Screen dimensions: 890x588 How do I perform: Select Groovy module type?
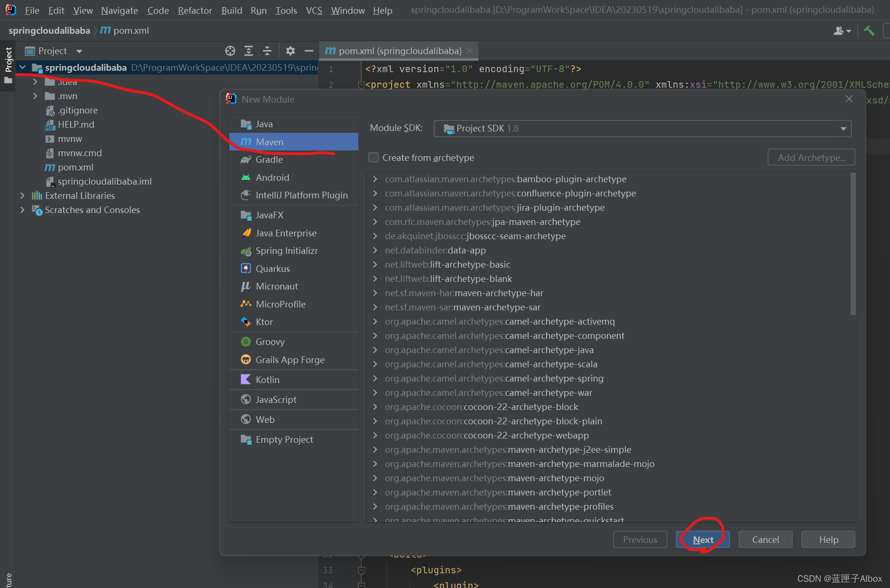[294, 342]
